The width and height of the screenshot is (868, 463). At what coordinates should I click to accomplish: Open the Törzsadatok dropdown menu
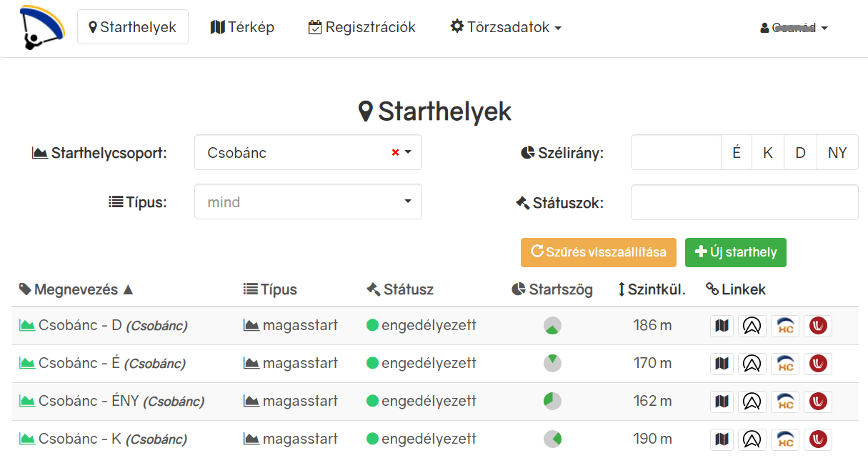coord(505,27)
